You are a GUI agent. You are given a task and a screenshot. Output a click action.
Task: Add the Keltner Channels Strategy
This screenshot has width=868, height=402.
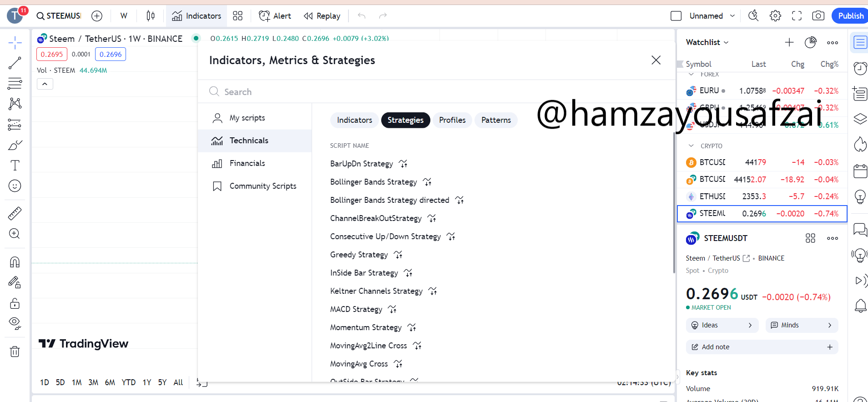[x=376, y=291]
